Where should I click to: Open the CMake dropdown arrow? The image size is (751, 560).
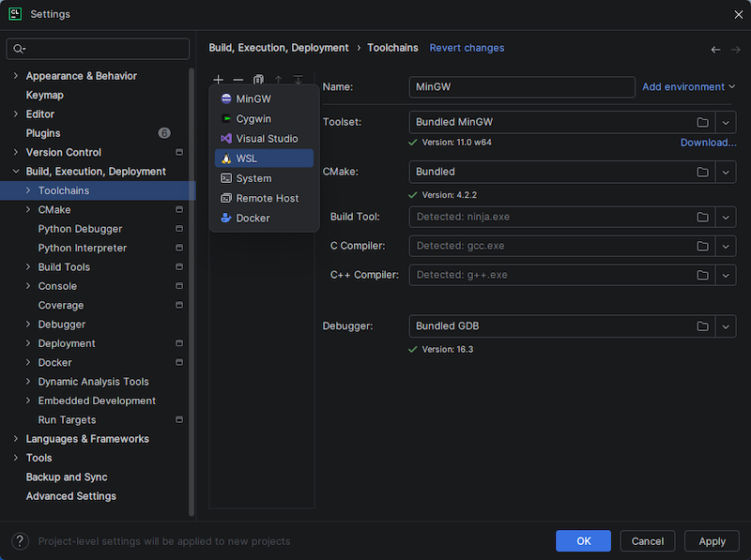click(x=726, y=172)
